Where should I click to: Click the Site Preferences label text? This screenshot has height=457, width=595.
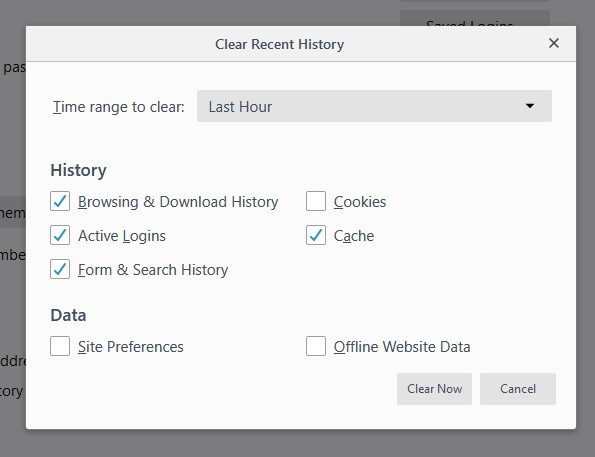(131, 347)
